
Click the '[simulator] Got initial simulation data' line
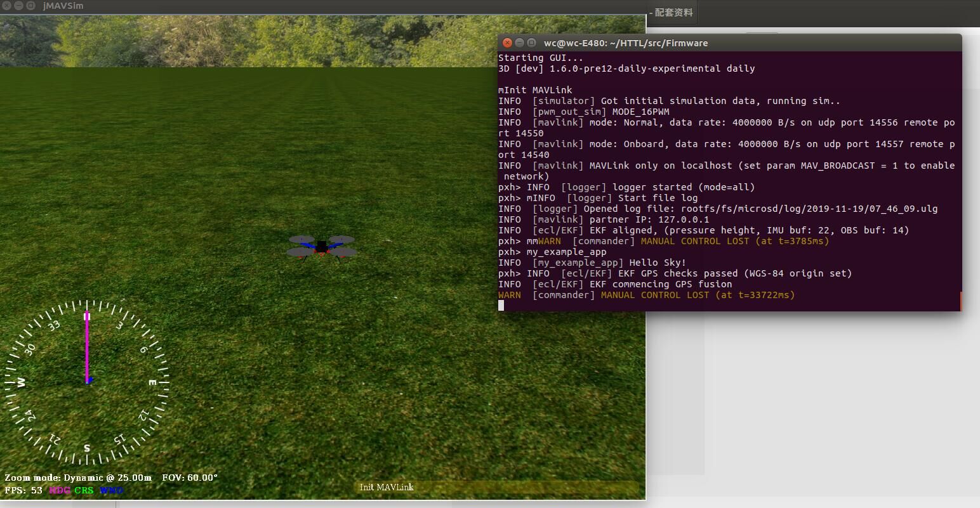669,101
